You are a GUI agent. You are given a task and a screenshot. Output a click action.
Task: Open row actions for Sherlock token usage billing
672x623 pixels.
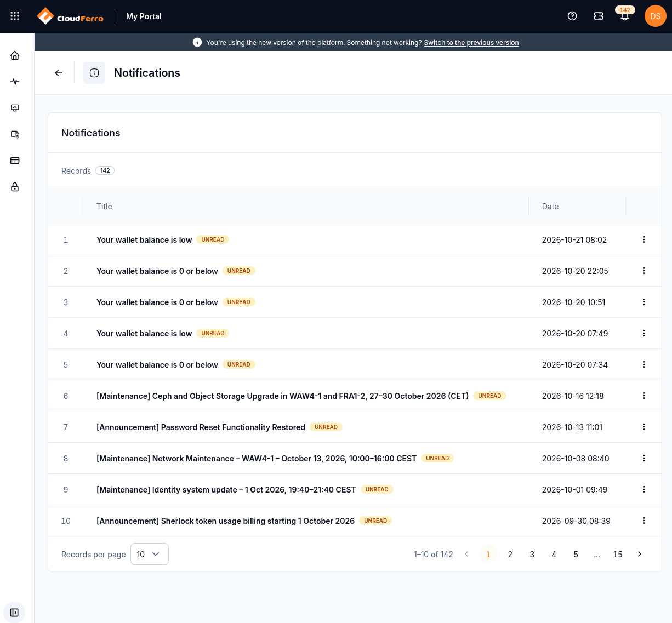point(644,521)
